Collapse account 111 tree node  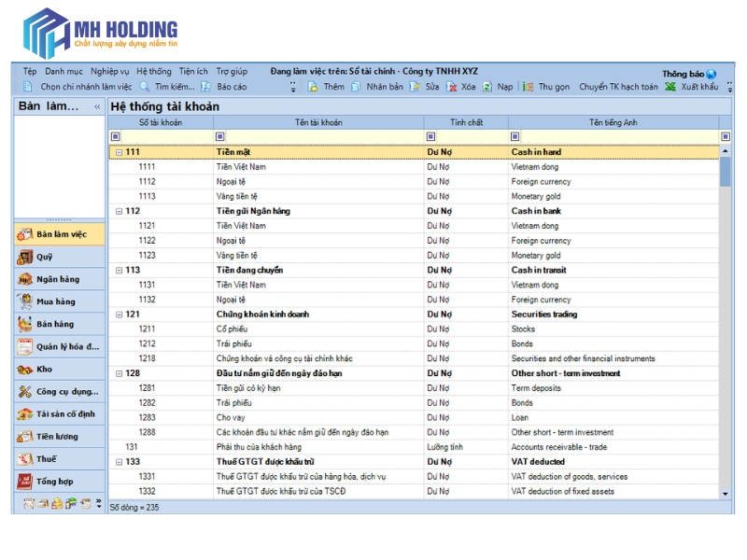click(x=120, y=152)
